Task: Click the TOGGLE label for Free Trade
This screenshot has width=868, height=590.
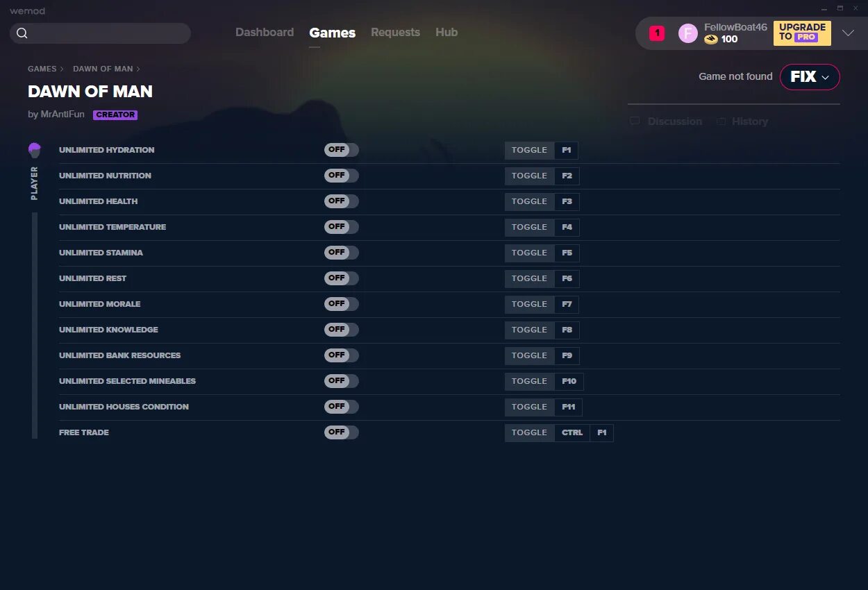Action: pyautogui.click(x=530, y=432)
